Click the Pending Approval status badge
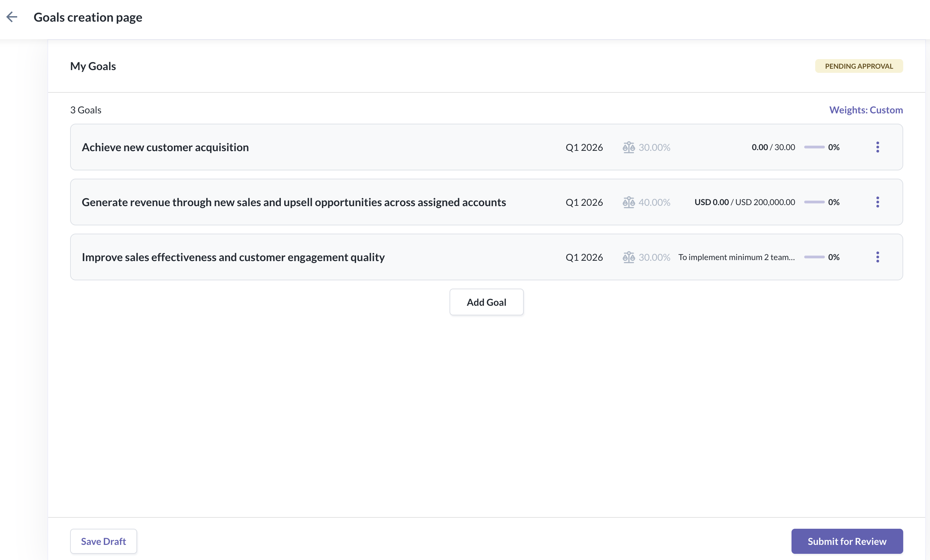This screenshot has height=560, width=930. coord(859,66)
